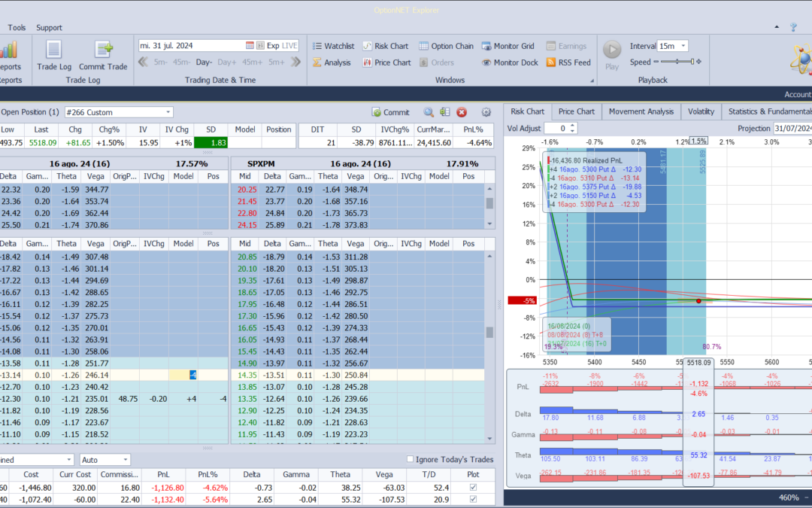812x508 pixels.
Task: Click the red -5% marker on risk chart
Action: (x=522, y=300)
